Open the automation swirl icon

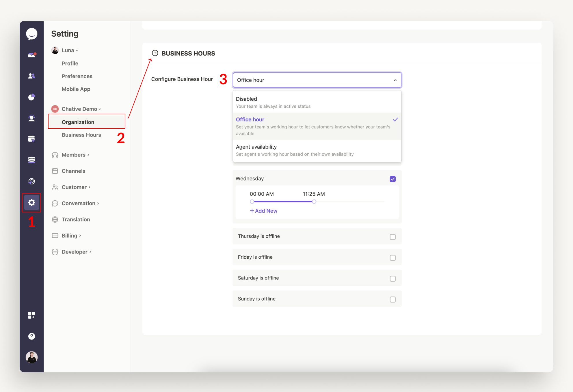pos(31,182)
